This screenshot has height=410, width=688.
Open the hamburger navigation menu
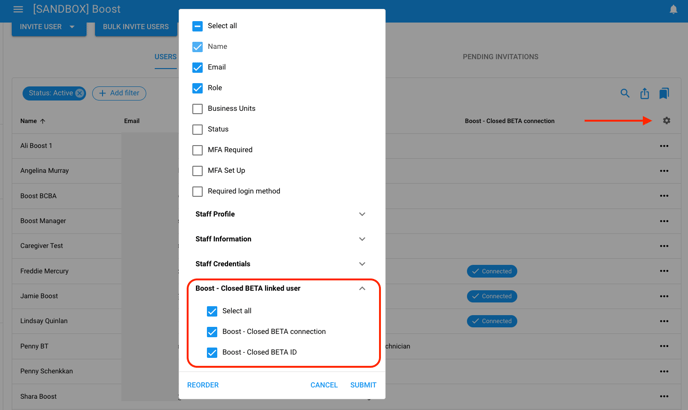(18, 9)
